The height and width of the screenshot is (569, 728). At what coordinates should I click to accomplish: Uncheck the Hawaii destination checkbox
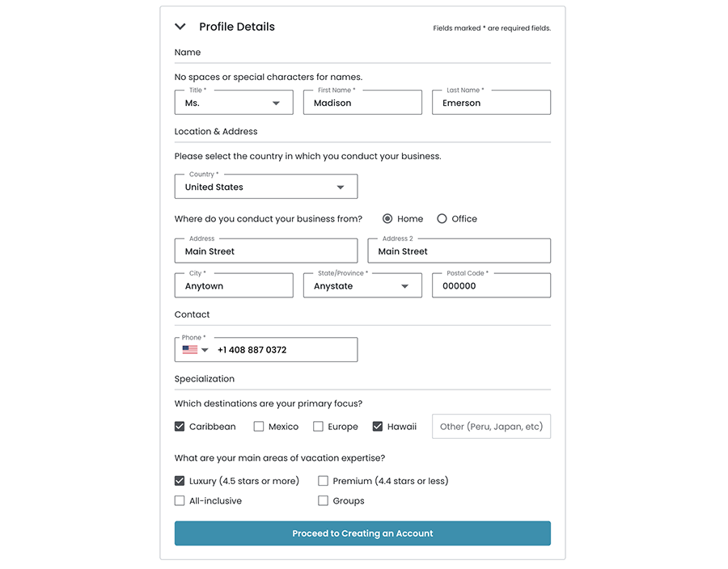tap(378, 427)
